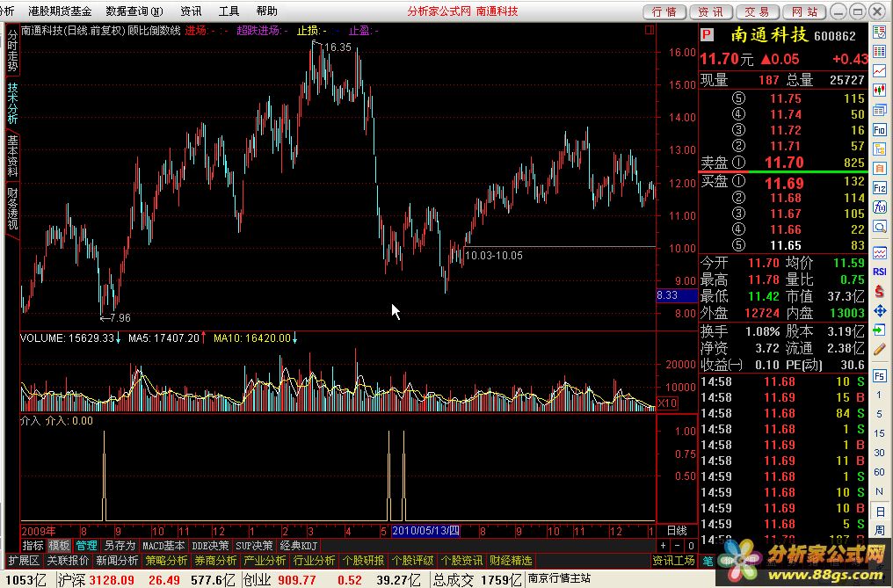Select the 模板 tab below the chart
The width and height of the screenshot is (893, 588).
59,546
